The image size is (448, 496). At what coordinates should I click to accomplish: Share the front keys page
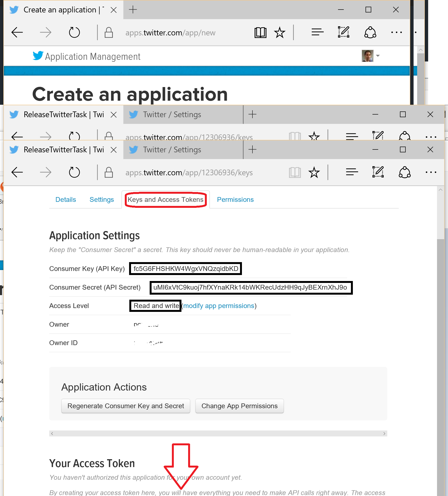(404, 172)
